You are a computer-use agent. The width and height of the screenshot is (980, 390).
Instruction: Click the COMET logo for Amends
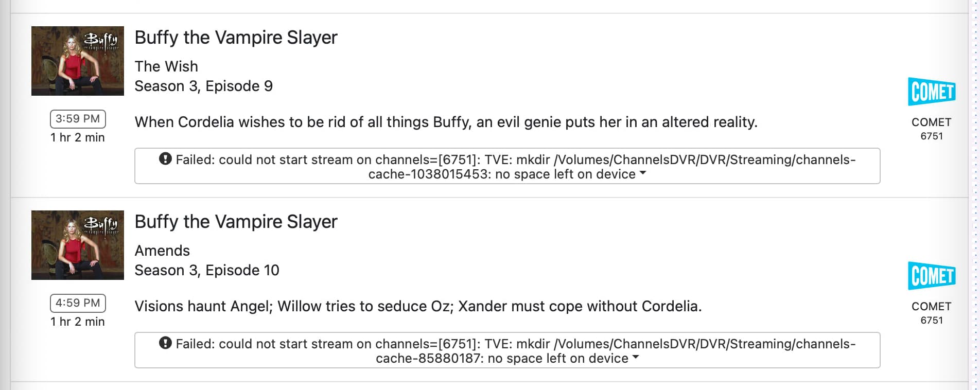931,276
